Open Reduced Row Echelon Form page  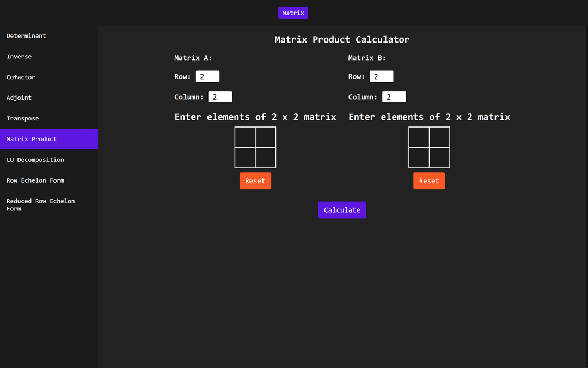40,204
